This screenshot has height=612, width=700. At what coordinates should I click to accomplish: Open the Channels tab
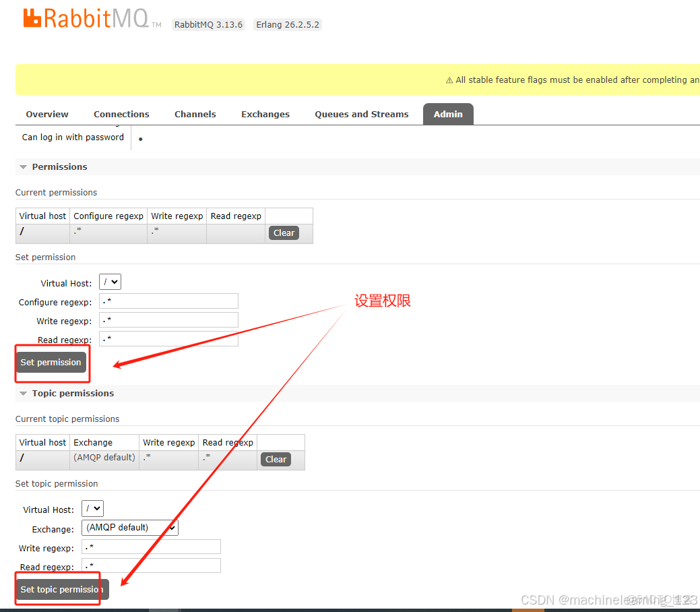coord(195,114)
